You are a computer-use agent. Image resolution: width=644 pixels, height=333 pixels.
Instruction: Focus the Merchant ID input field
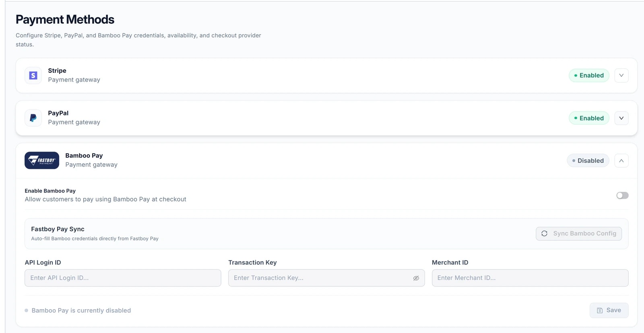pos(530,278)
